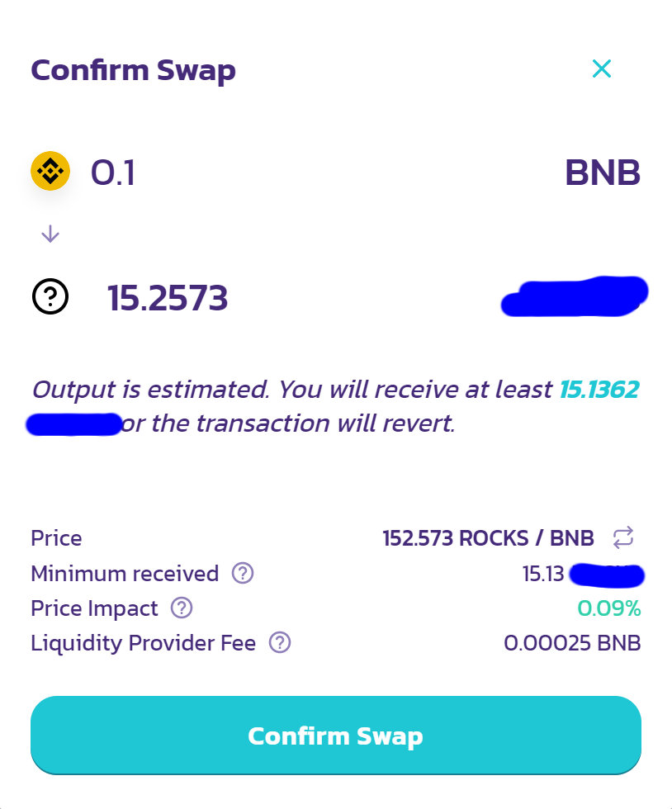Image resolution: width=672 pixels, height=809 pixels.
Task: Show help for Minimum received
Action: click(x=243, y=573)
